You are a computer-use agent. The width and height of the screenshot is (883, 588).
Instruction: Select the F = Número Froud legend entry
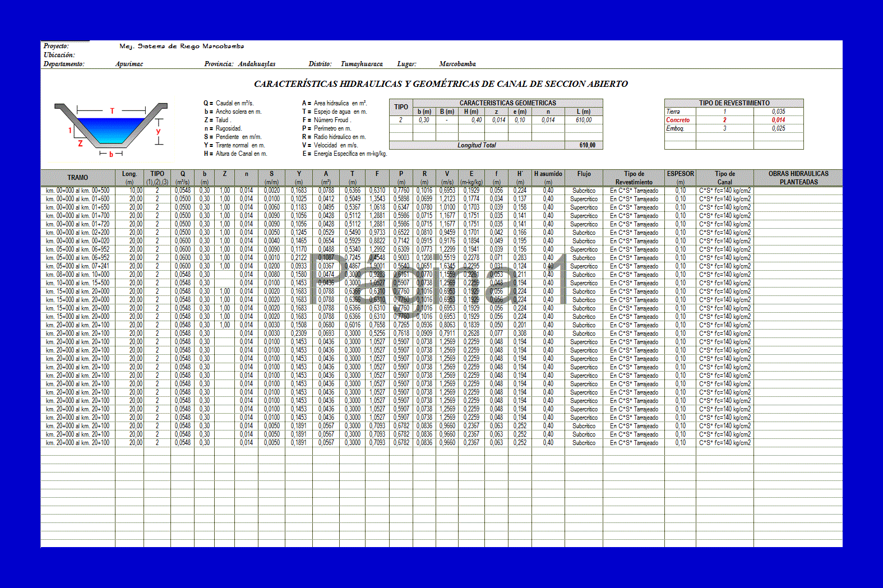click(x=326, y=120)
